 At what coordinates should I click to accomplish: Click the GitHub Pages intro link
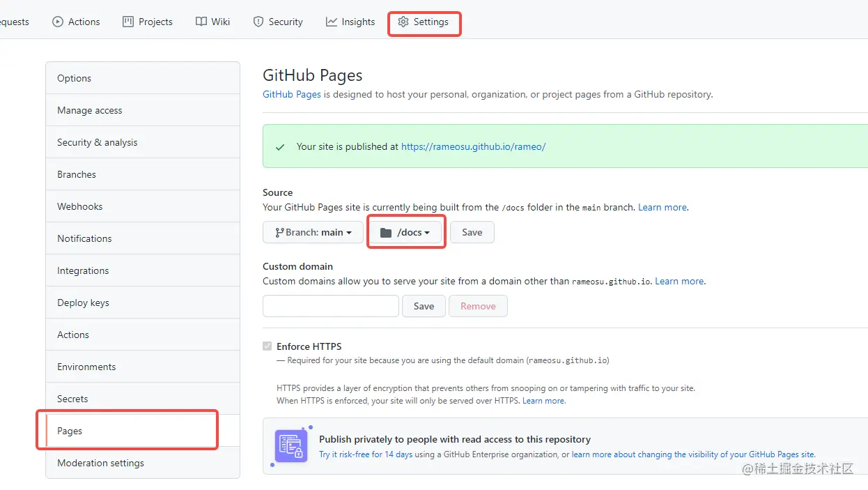coord(292,94)
